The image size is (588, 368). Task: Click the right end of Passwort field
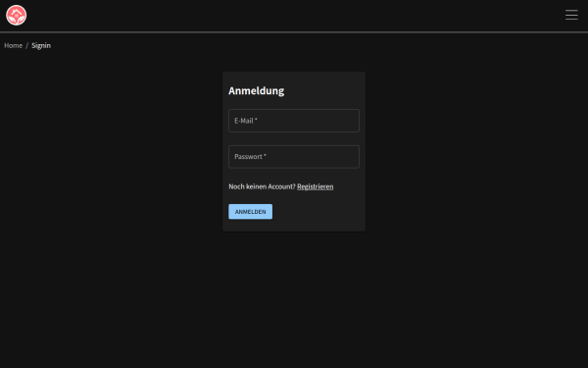(349, 157)
